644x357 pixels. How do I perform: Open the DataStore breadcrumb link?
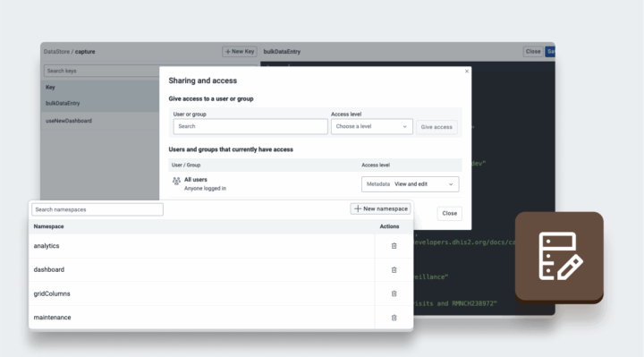(x=56, y=52)
